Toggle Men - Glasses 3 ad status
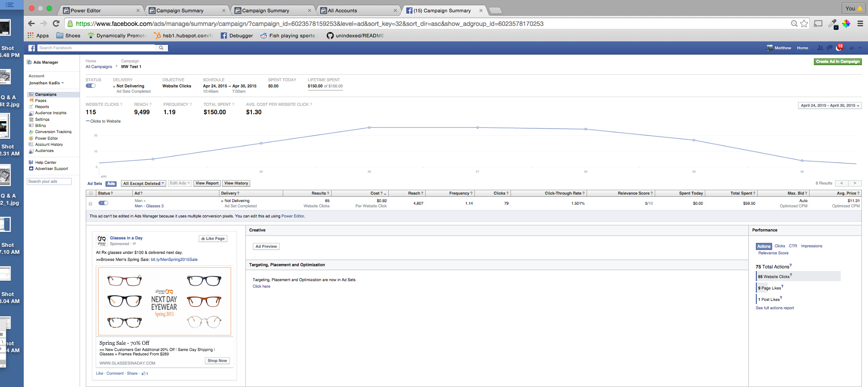 (103, 203)
